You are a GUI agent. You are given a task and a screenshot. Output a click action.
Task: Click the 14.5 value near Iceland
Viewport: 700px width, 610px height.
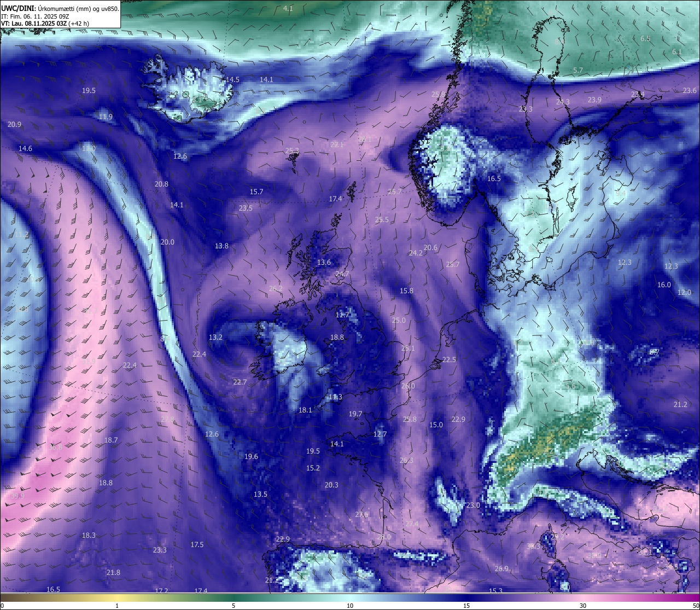[x=232, y=80]
